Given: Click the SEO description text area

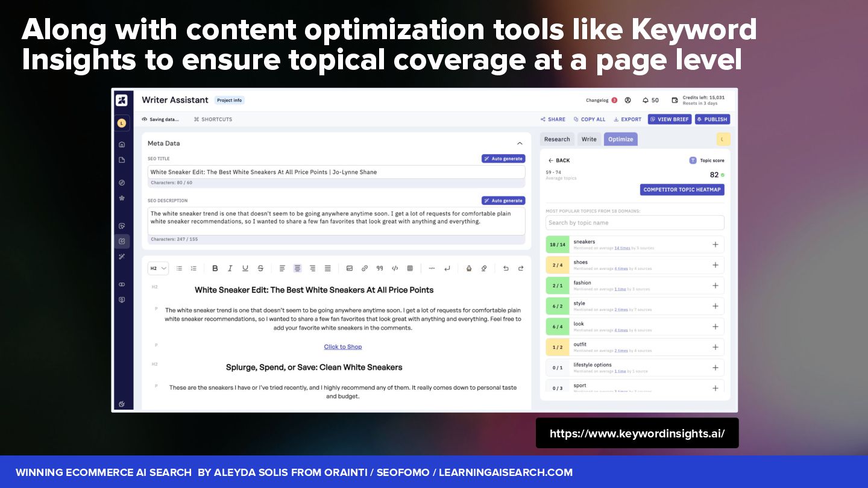Looking at the screenshot, I should pos(336,221).
